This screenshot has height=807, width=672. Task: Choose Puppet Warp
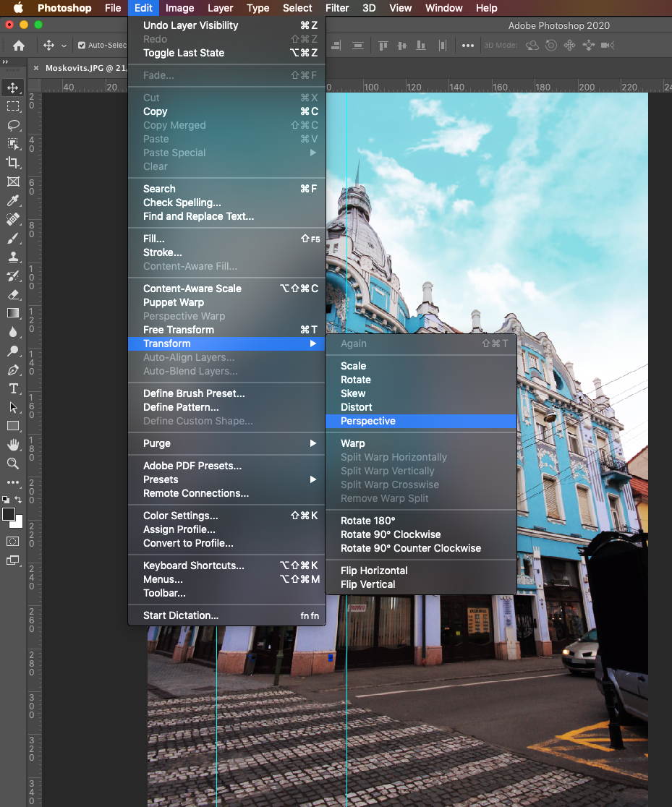click(226, 302)
